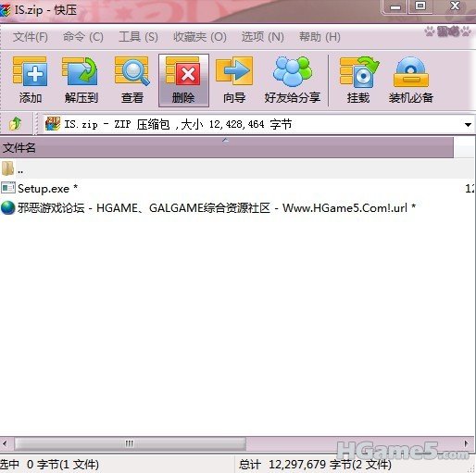Click the 快压 app icon in title bar

(x=5, y=10)
